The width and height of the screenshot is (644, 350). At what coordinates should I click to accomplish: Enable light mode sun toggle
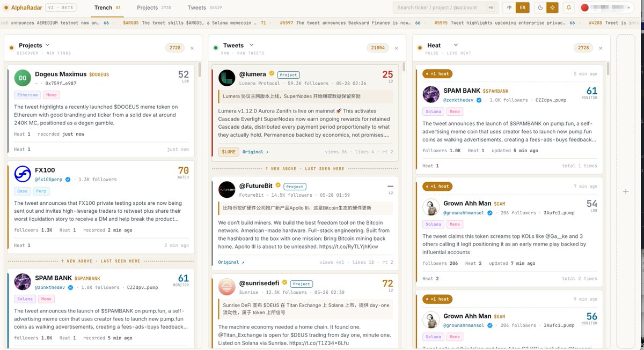(x=552, y=8)
